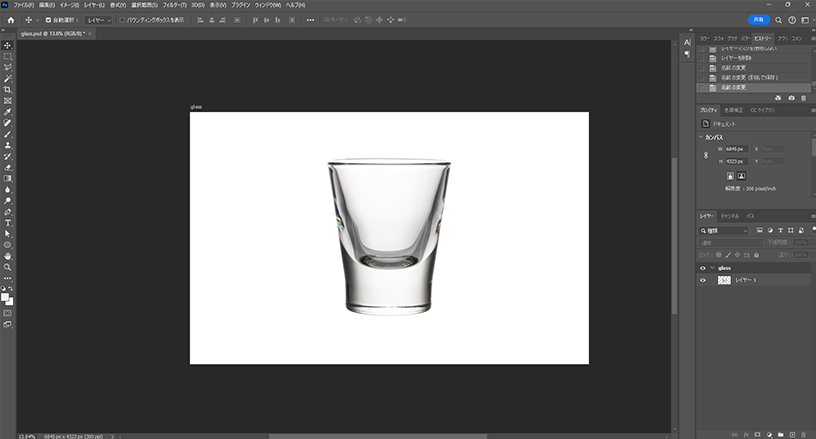Click the blue 共有 share button
This screenshot has width=816, height=439.
coord(759,19)
